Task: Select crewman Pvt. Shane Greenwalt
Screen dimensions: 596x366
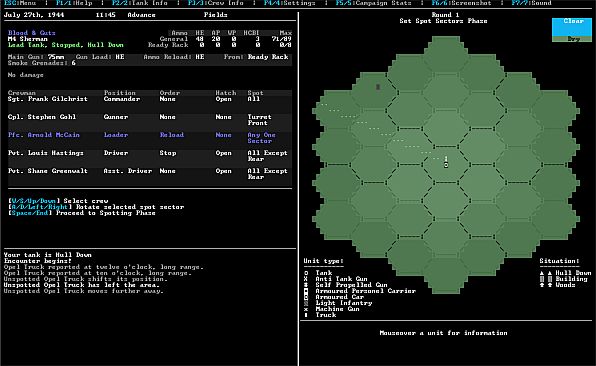Action: (48, 171)
